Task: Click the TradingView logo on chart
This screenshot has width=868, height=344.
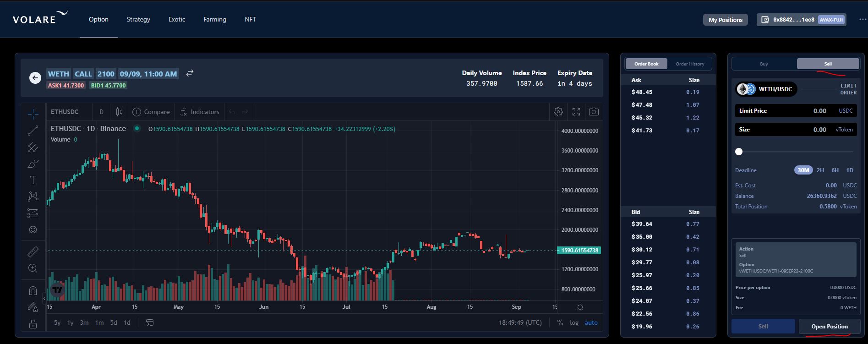Action: point(57,289)
